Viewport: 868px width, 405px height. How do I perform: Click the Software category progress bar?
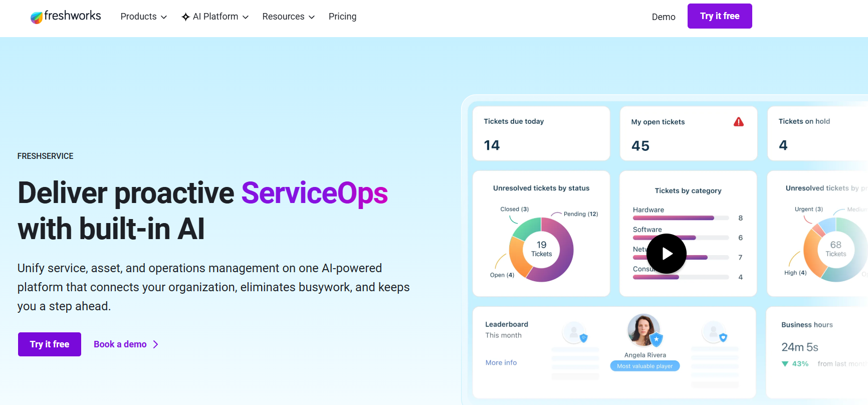click(681, 238)
